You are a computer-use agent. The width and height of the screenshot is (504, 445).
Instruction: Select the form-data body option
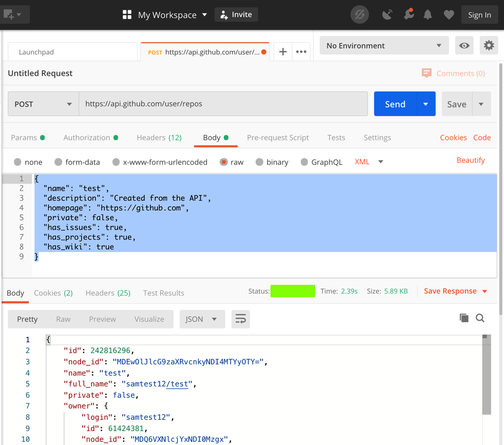(59, 162)
